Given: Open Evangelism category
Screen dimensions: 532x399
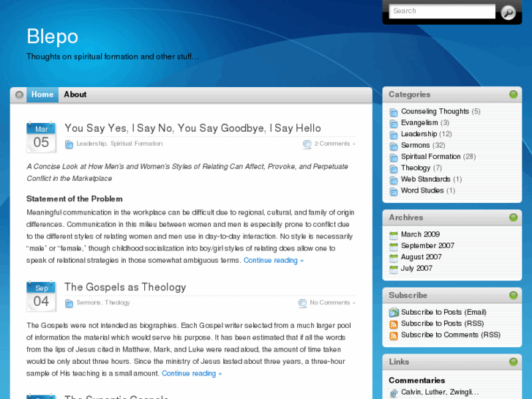Looking at the screenshot, I should tap(419, 122).
